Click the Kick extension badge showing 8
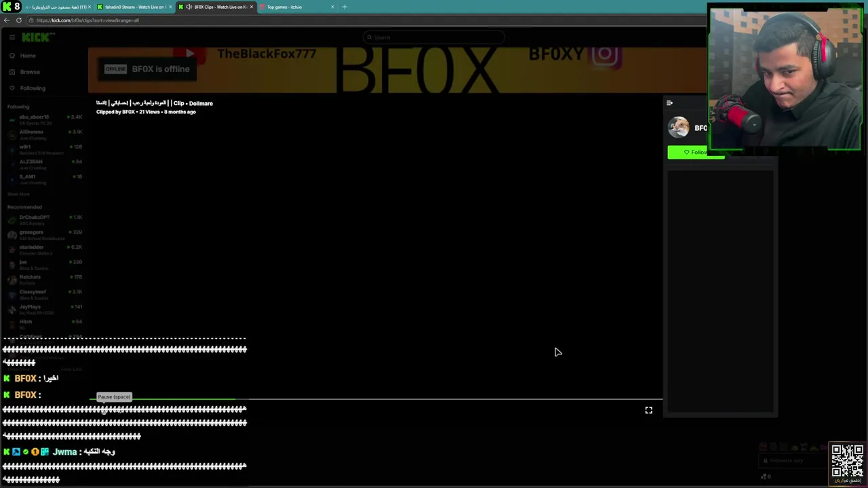Image resolution: width=868 pixels, height=488 pixels. (x=12, y=7)
